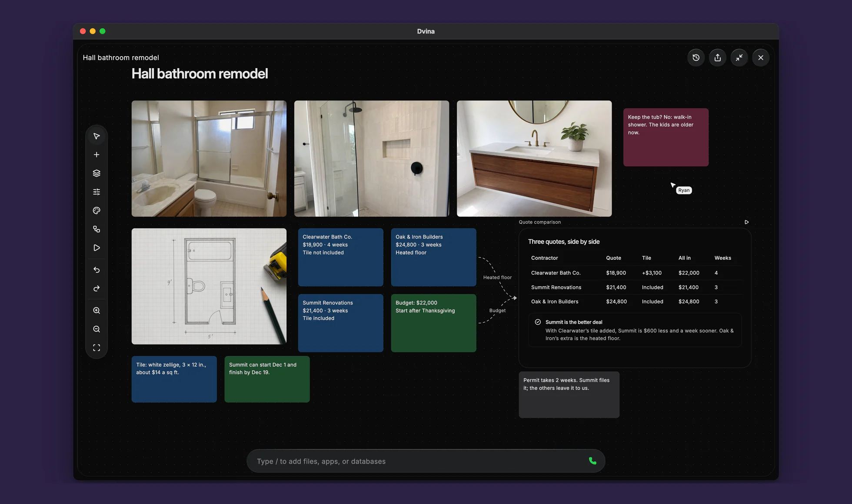Click the Quote comparison frame label
This screenshot has height=504, width=852.
539,222
